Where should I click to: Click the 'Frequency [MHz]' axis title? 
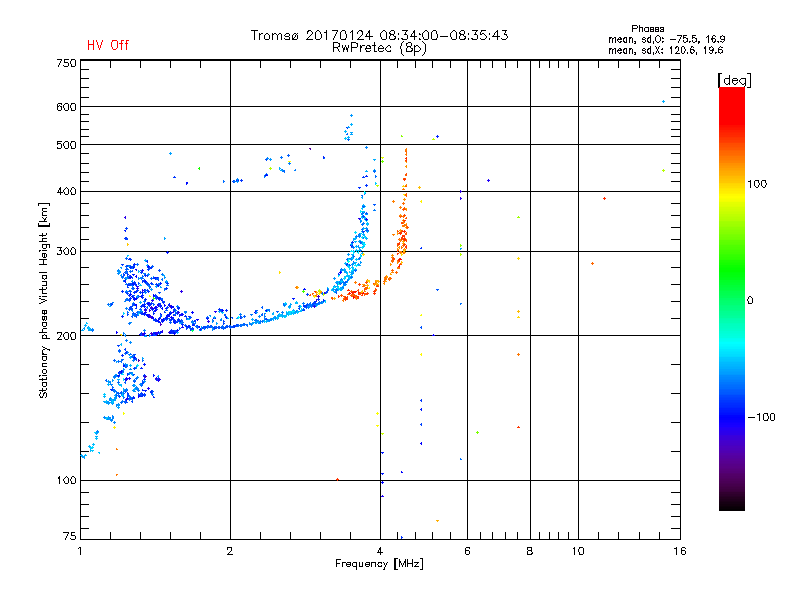click(379, 564)
